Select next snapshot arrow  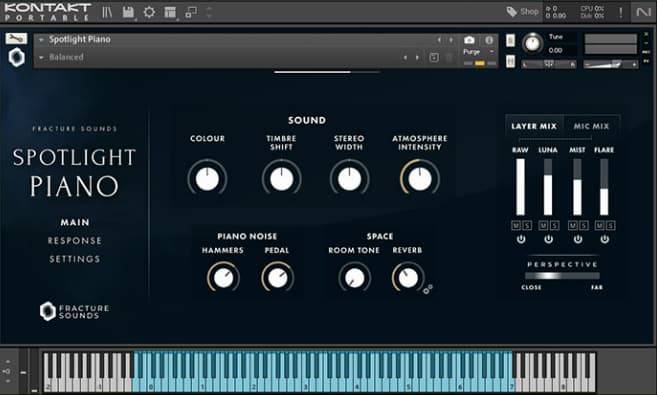coord(417,57)
